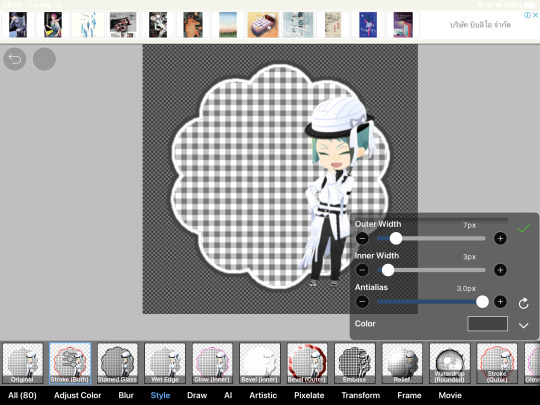
Task: Open the Movie filter category
Action: [450, 395]
